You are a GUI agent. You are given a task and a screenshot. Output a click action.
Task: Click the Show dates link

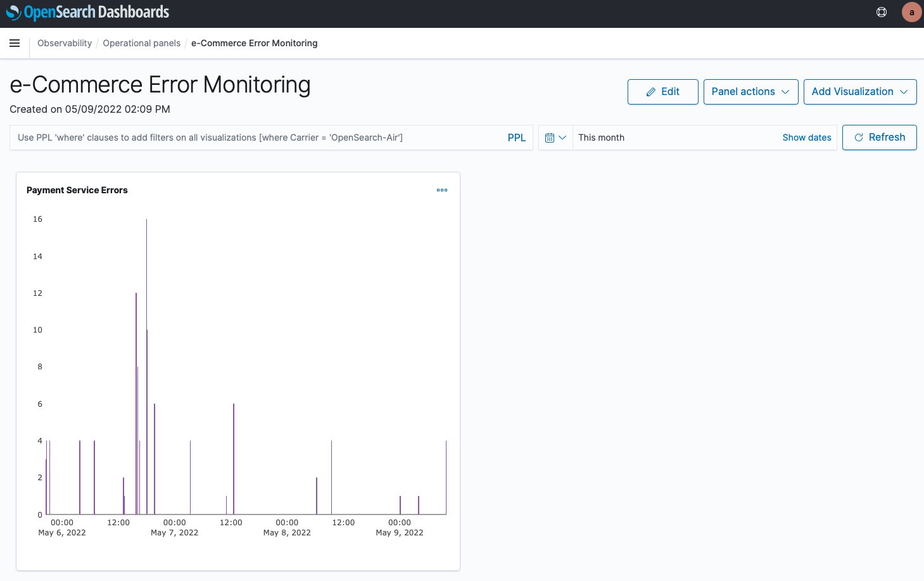[x=806, y=137]
